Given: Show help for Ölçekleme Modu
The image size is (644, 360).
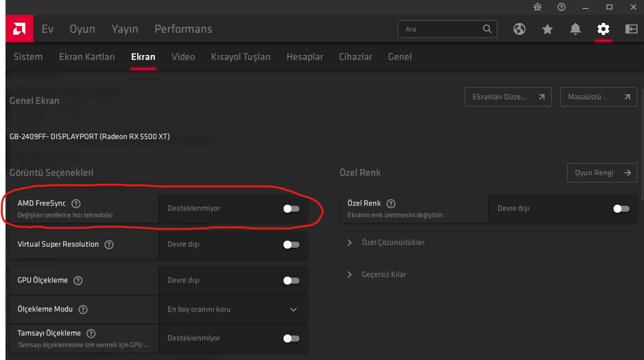Looking at the screenshot, I should 83,310.
